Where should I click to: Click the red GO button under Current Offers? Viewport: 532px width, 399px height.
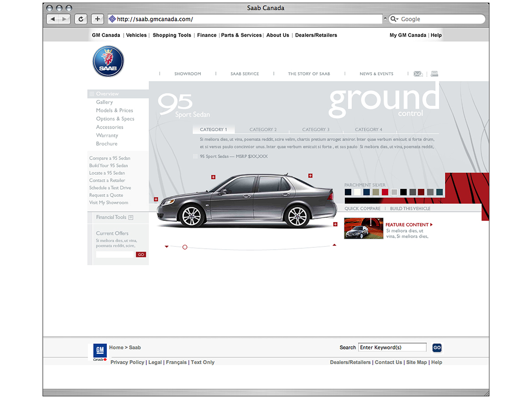141,254
